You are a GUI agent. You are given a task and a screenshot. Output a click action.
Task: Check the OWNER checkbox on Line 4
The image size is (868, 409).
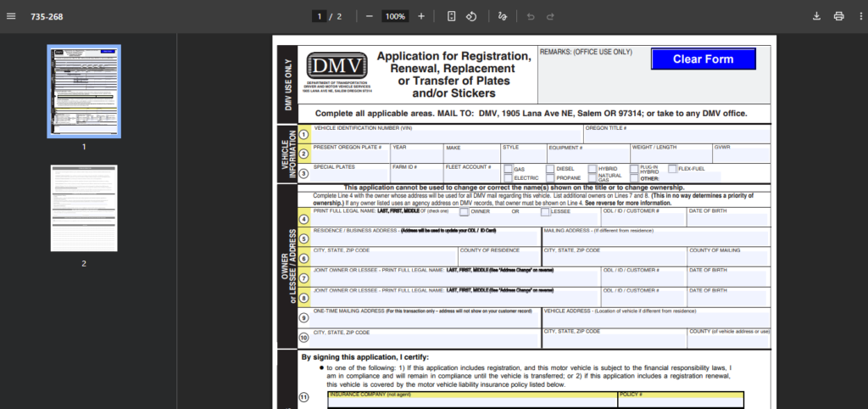[x=464, y=212]
